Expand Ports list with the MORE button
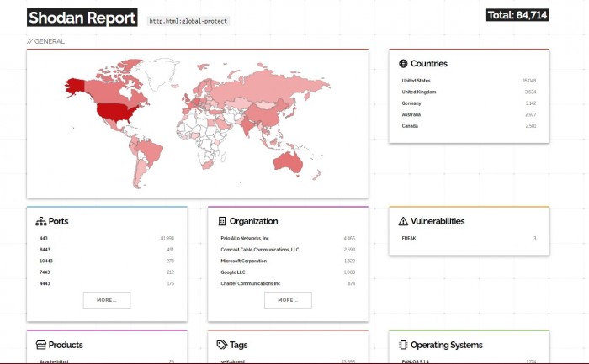589x364 pixels. 107,300
